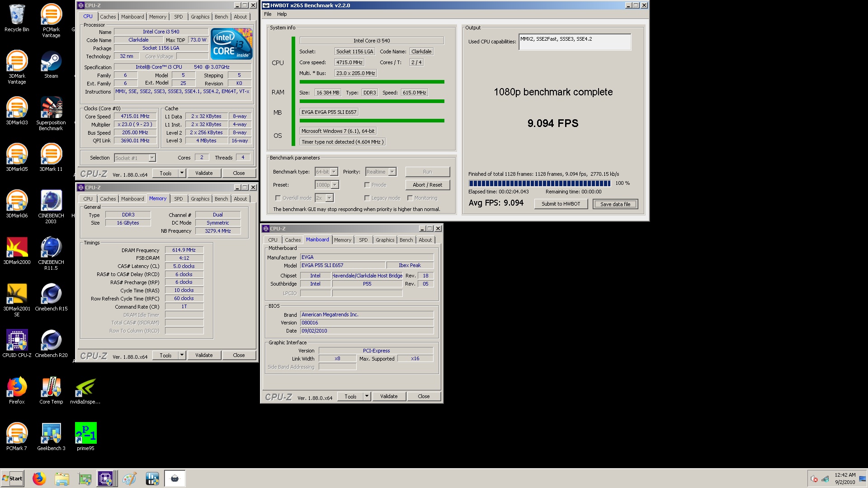
Task: Toggle Legacy mode checkbox
Action: coord(367,198)
